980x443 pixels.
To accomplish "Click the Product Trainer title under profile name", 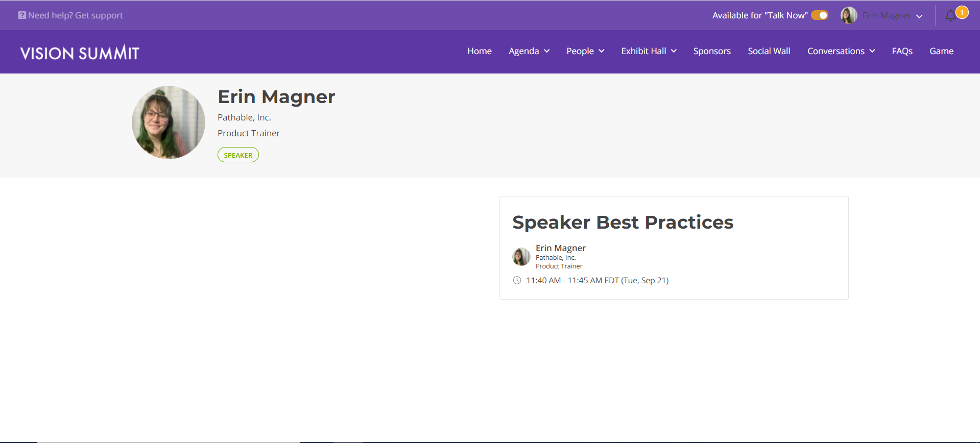I will click(x=249, y=133).
